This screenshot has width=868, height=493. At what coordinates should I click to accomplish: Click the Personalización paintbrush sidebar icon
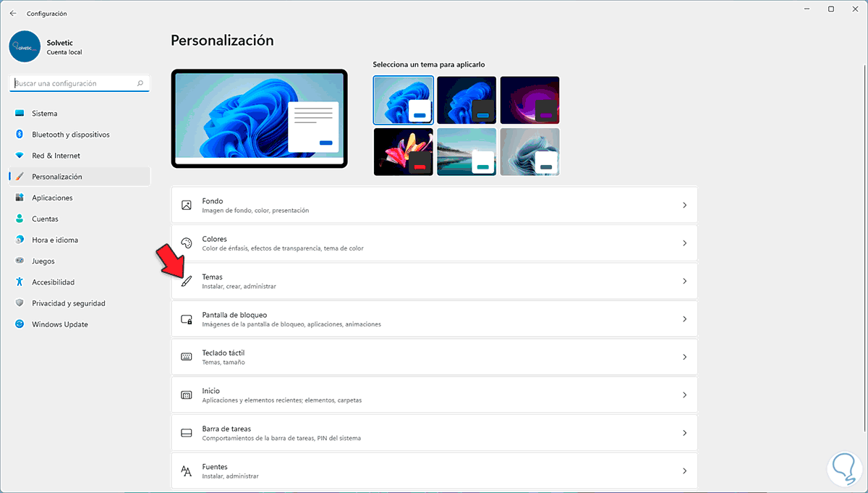tap(20, 177)
